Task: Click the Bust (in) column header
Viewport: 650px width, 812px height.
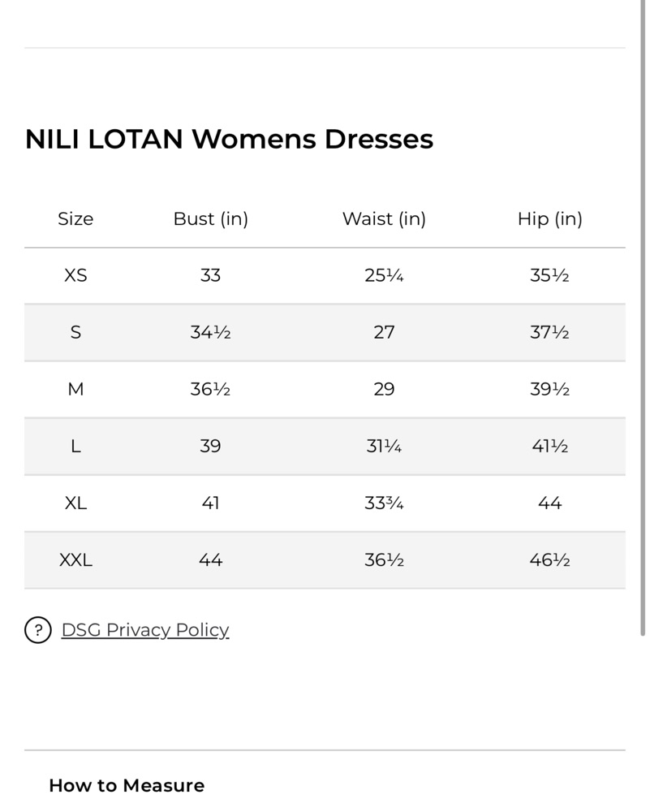Action: coord(211,218)
